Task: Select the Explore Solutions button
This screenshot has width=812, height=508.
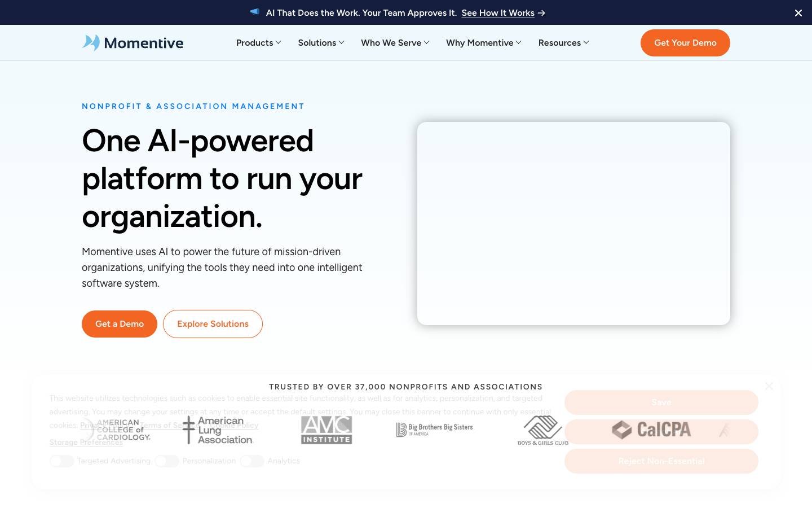Action: [213, 324]
